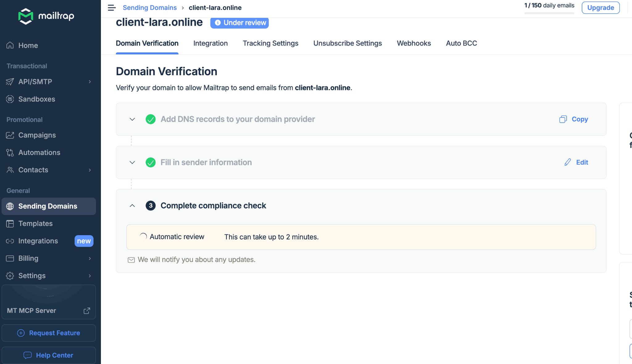
Task: Collapse Complete compliance check section
Action: [132, 206]
